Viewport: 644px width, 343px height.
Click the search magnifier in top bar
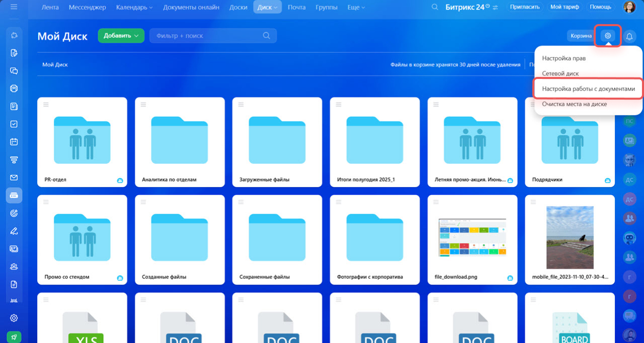pyautogui.click(x=435, y=7)
